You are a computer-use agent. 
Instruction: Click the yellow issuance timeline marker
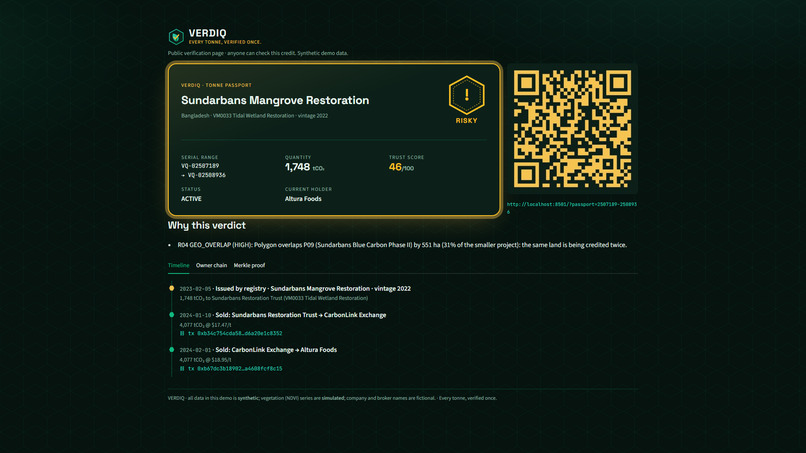(x=172, y=288)
